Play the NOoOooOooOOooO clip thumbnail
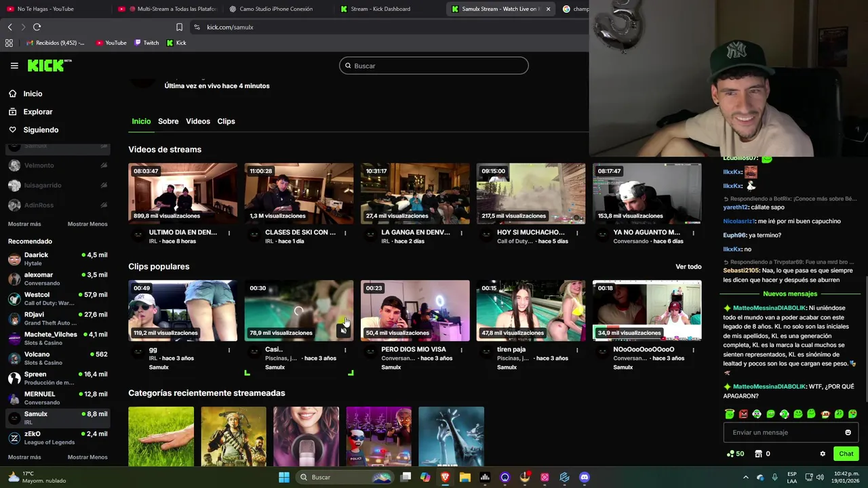The width and height of the screenshot is (868, 488). [x=647, y=310]
